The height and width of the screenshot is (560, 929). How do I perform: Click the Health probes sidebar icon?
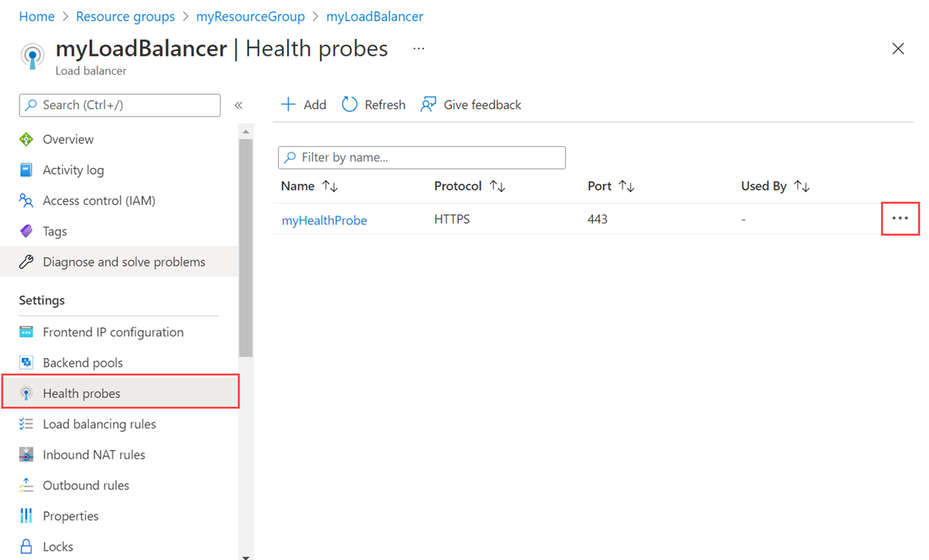[x=26, y=394]
